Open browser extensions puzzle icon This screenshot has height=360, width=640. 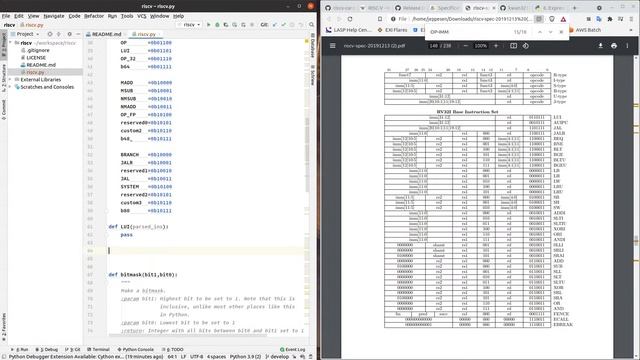tap(610, 19)
